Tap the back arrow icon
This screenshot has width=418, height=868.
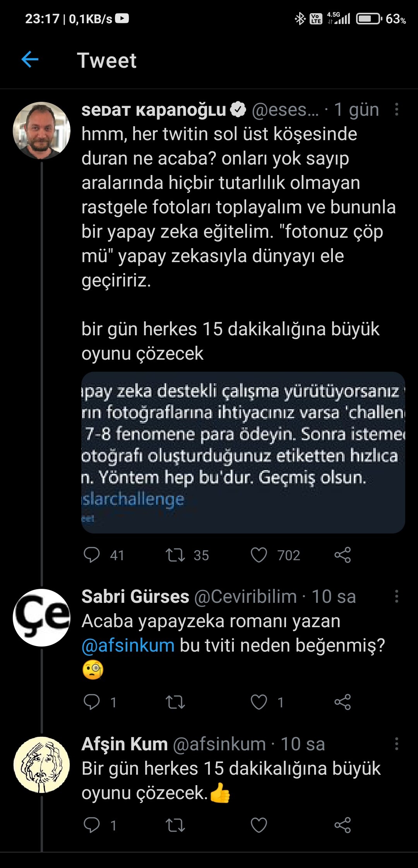(30, 60)
